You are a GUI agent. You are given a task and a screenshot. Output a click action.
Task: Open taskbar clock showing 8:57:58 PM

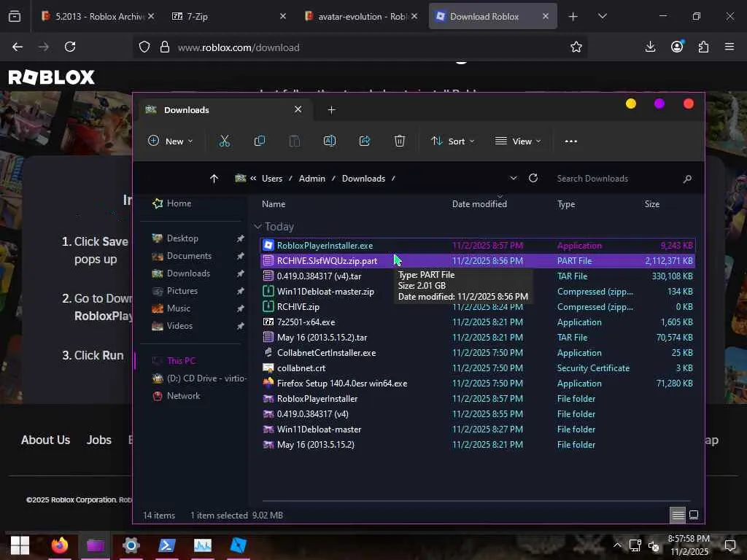689,545
